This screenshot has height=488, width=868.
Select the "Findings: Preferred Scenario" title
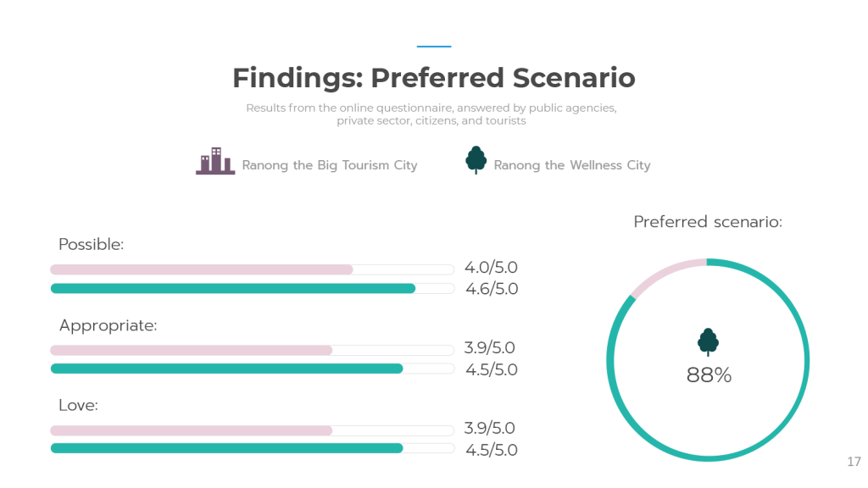pos(434,78)
